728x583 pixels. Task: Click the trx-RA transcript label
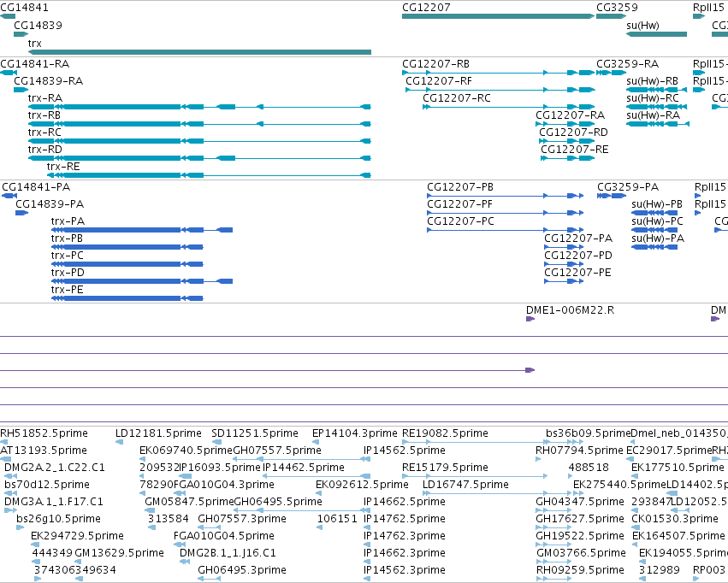click(45, 97)
